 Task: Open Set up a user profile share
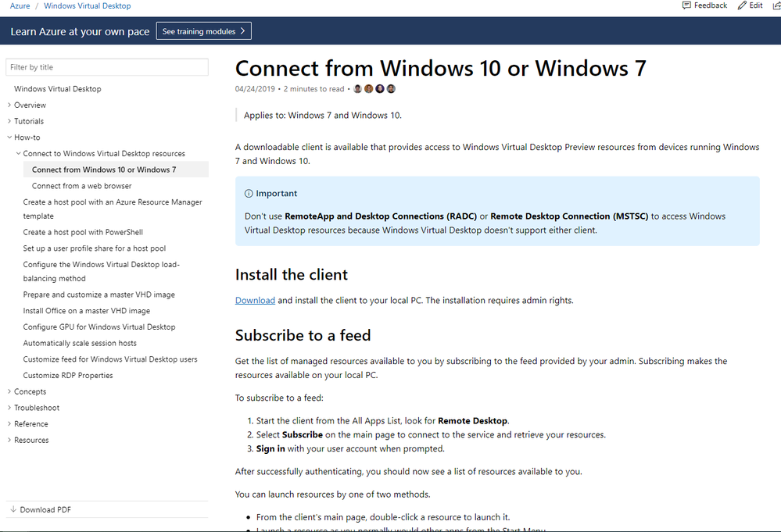94,248
